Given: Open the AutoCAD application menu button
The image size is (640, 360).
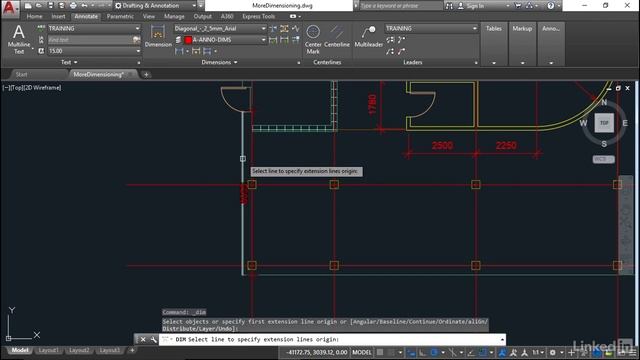Looking at the screenshot, I should (x=9, y=8).
